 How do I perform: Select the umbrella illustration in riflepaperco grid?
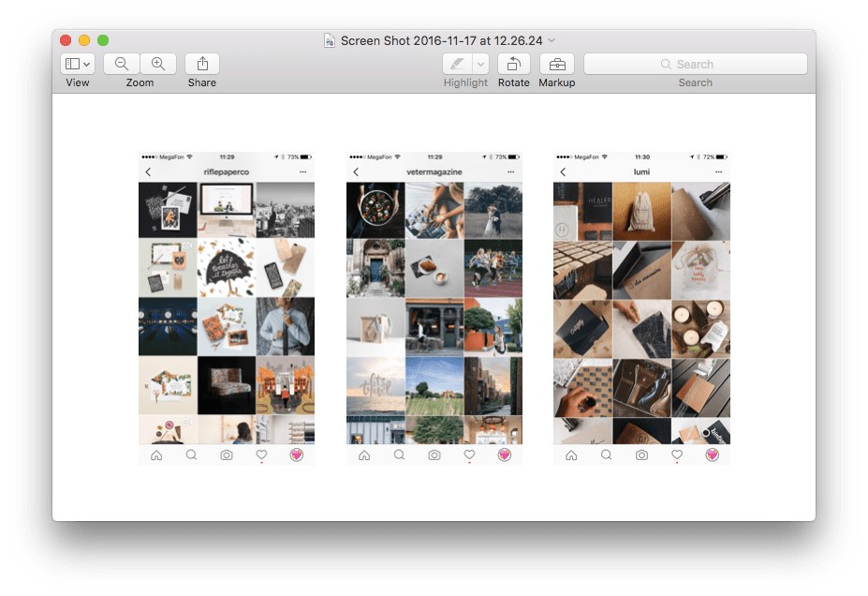point(226,266)
